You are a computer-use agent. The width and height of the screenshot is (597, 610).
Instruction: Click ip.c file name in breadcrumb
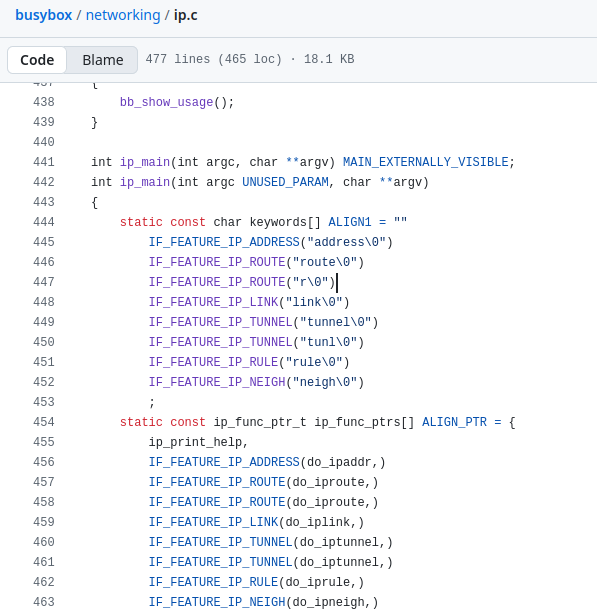(186, 15)
